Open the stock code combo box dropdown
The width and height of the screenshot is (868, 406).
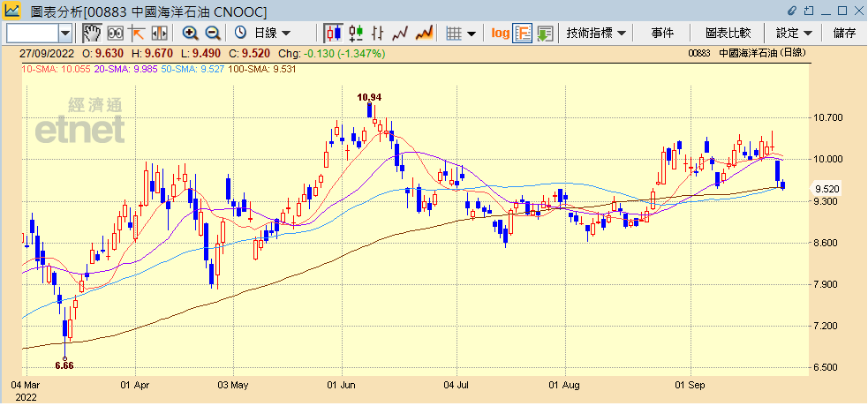65,33
